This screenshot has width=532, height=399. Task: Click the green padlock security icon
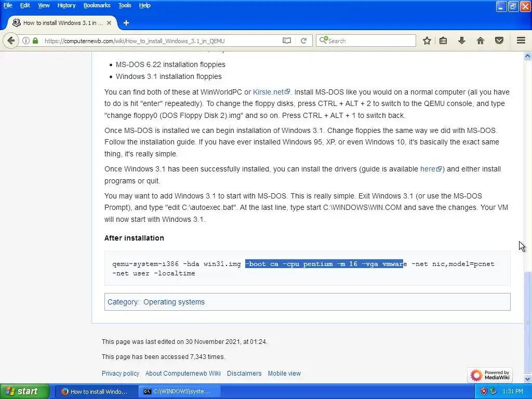[35, 41]
